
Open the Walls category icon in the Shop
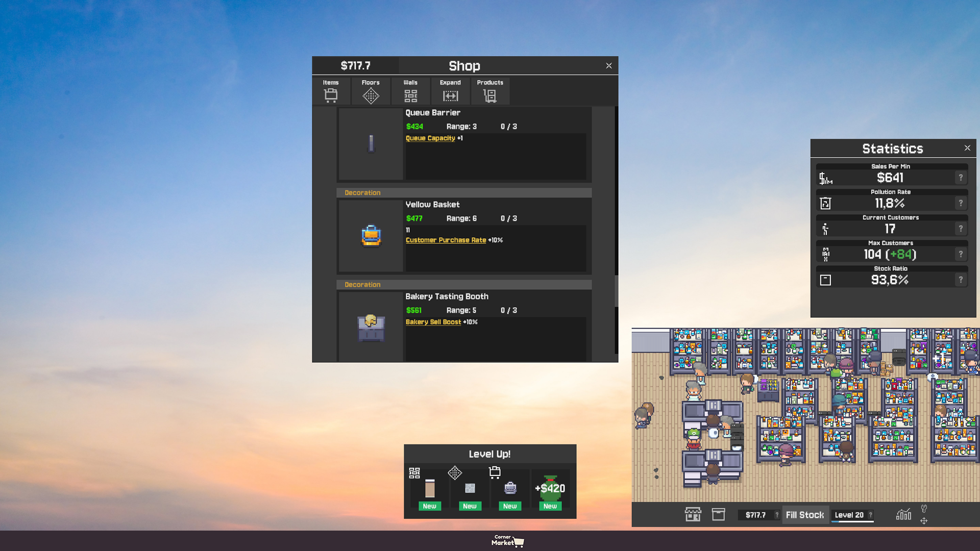[x=410, y=91]
